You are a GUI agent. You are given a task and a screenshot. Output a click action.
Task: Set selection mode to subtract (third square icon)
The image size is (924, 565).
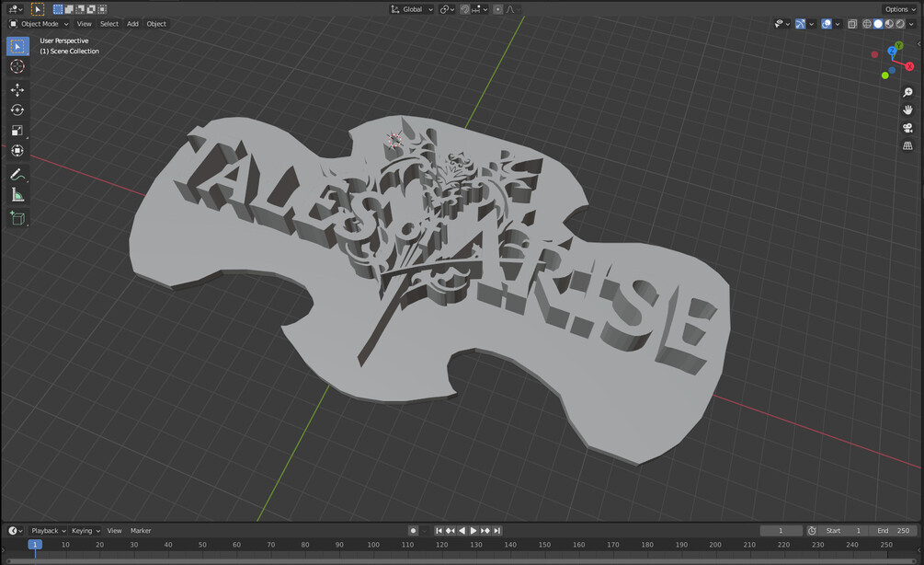click(80, 9)
